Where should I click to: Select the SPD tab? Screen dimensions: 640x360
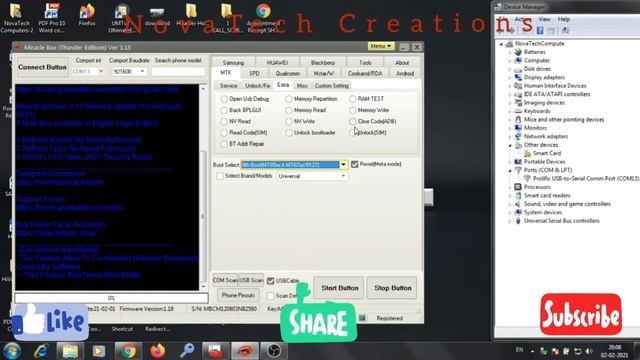click(254, 73)
